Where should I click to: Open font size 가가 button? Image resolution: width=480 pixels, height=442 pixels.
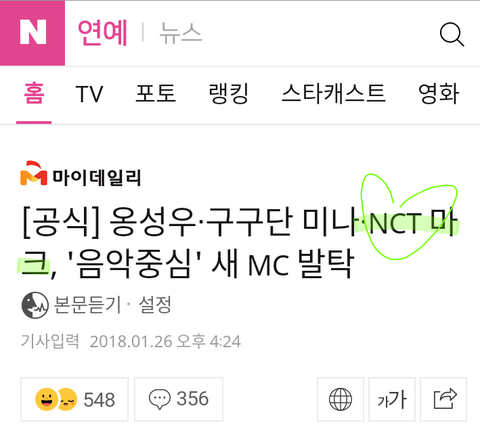pos(392,399)
